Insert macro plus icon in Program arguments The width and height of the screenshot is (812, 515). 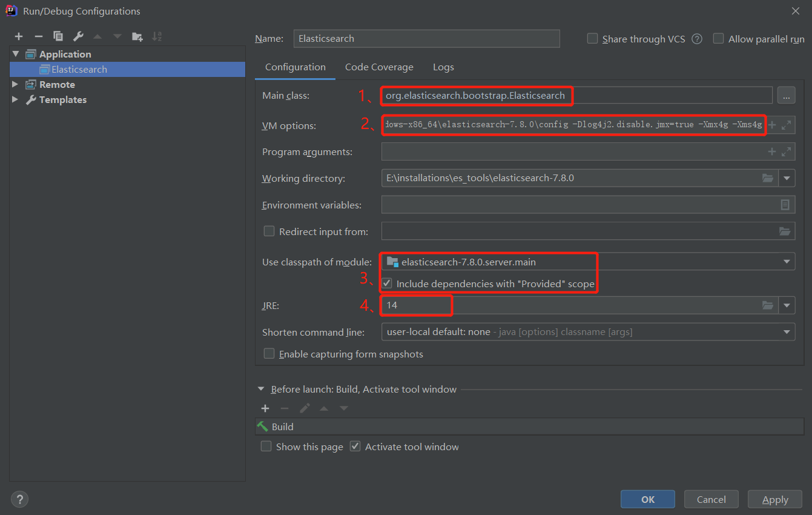click(x=772, y=151)
